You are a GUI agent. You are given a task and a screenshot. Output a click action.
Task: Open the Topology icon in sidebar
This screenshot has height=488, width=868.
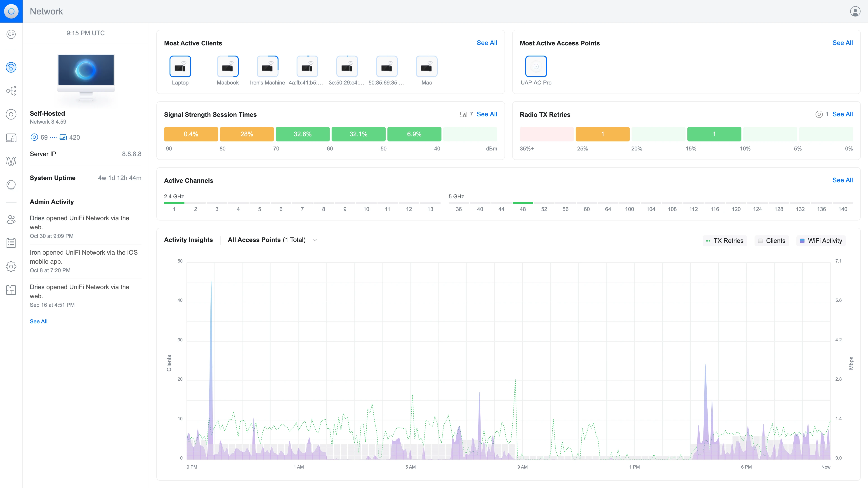pyautogui.click(x=11, y=91)
